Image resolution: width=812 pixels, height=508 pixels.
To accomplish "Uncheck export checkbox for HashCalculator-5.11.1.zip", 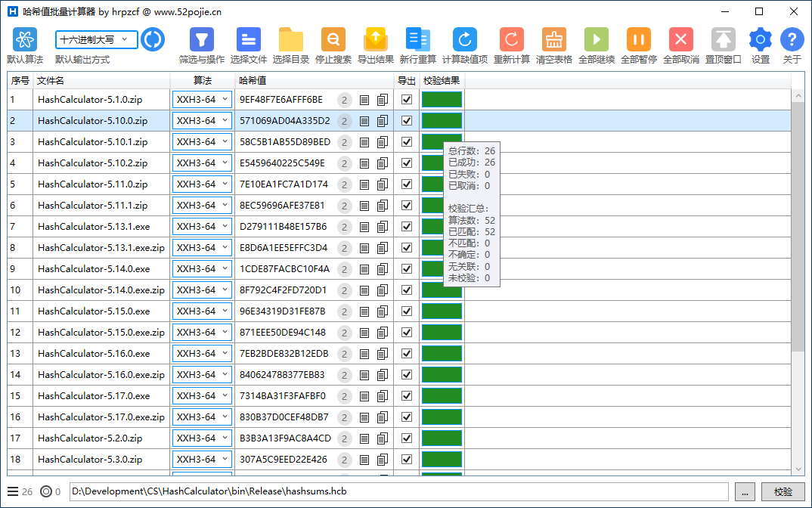I will pos(407,206).
